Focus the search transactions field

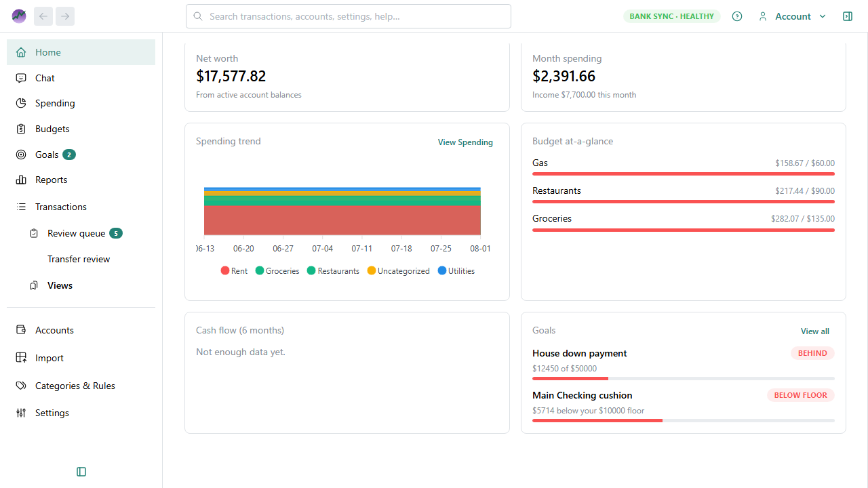pyautogui.click(x=349, y=16)
